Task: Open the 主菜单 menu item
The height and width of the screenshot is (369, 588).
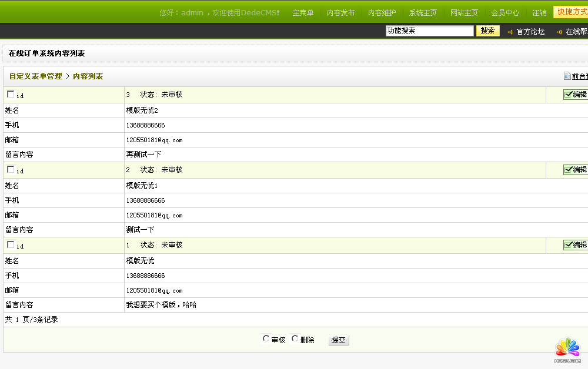Action: coord(303,13)
